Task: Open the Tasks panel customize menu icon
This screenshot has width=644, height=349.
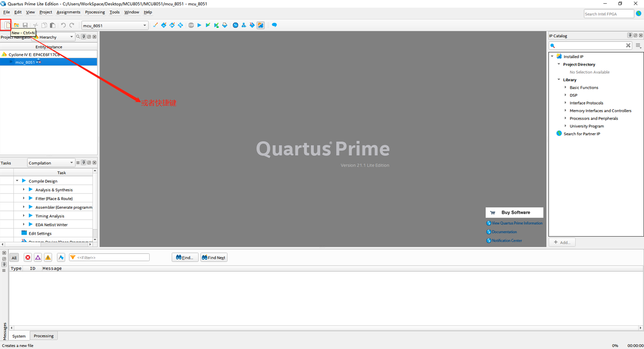Action: (x=78, y=163)
